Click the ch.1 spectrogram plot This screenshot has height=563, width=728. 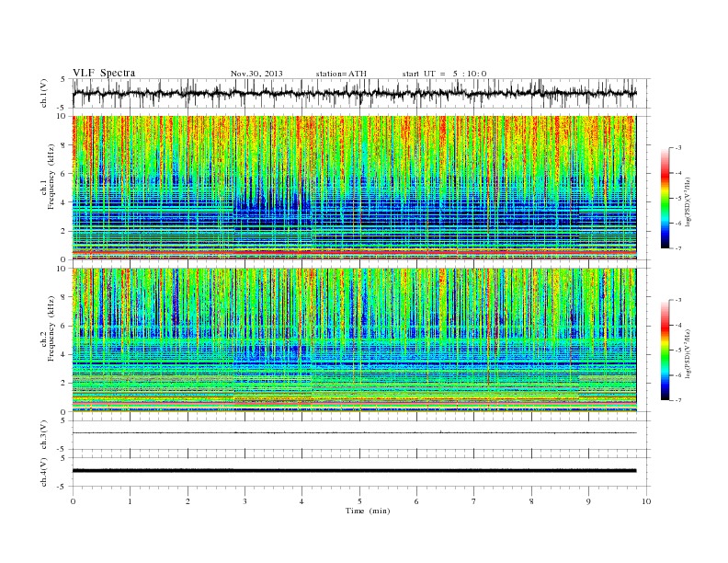pos(355,188)
